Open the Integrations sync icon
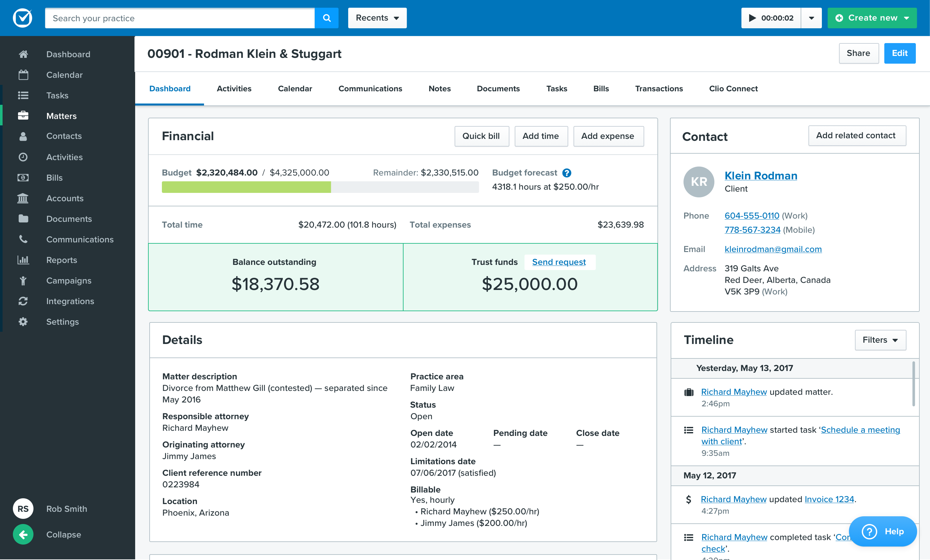The image size is (930, 560). 23,301
